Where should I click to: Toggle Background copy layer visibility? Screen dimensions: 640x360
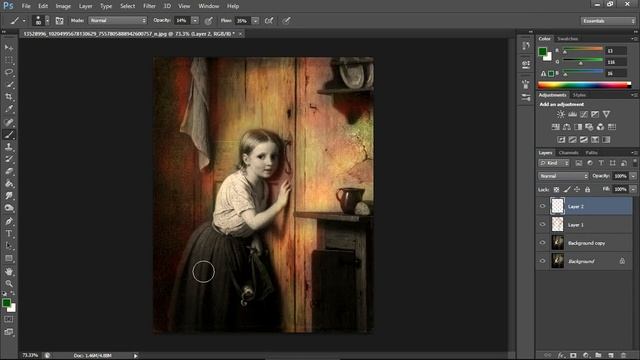(x=542, y=243)
